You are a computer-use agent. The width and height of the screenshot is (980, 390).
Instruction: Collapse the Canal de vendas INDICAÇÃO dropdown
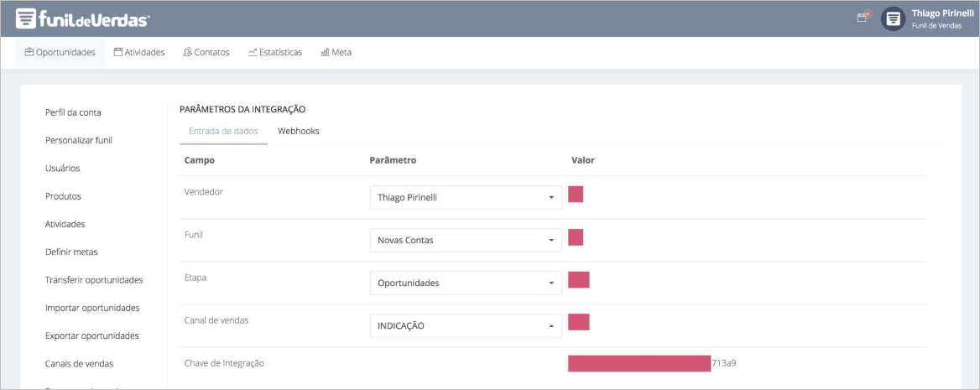[x=465, y=326]
